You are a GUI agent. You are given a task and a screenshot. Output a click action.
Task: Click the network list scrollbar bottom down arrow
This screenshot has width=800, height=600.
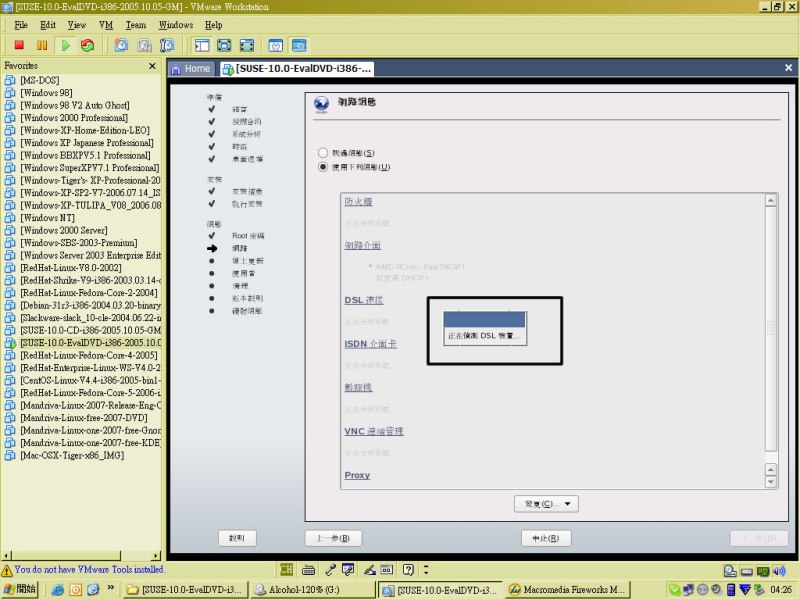coord(771,482)
